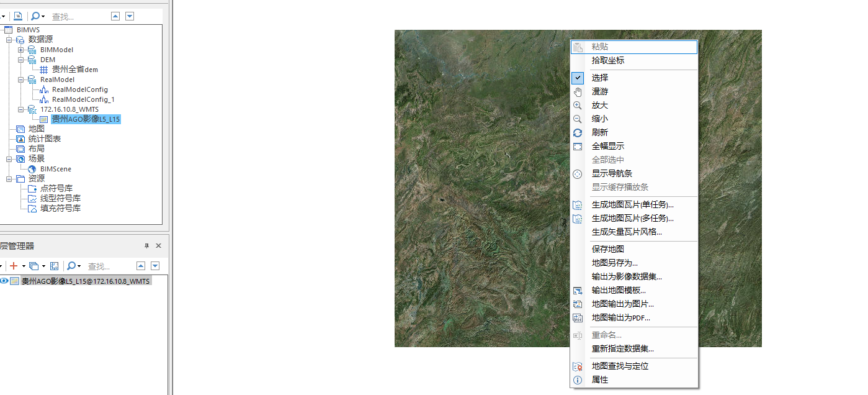Collapse the 数据源 tree node

coord(9,40)
